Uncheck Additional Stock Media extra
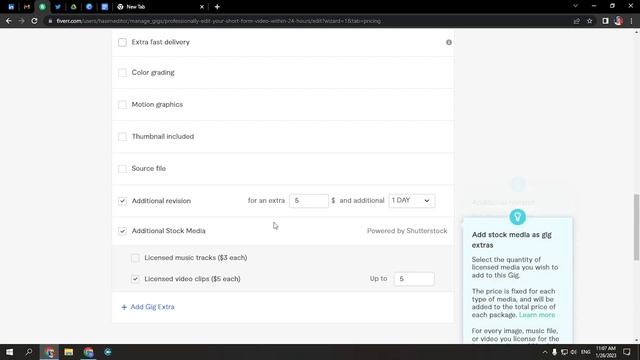Viewport: 640px width, 360px height. (122, 231)
